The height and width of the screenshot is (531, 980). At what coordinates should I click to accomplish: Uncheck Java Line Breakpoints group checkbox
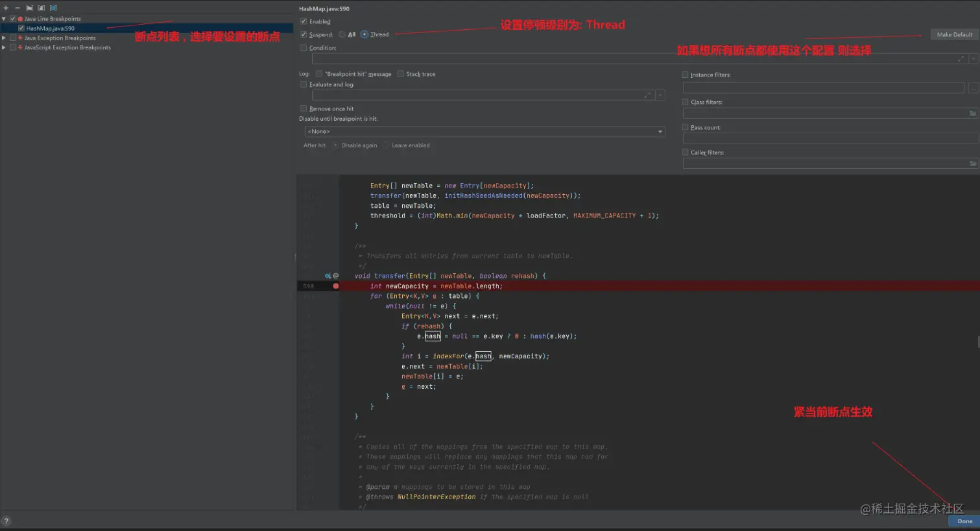pos(12,19)
